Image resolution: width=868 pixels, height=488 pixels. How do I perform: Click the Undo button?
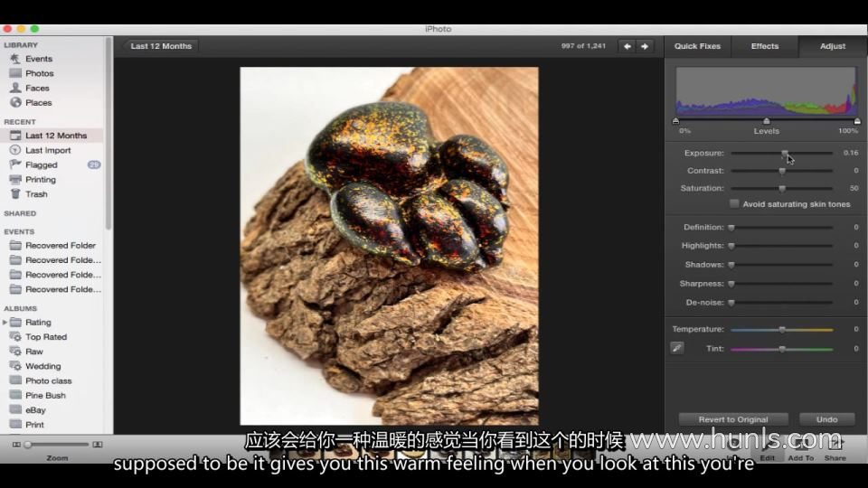pyautogui.click(x=827, y=419)
